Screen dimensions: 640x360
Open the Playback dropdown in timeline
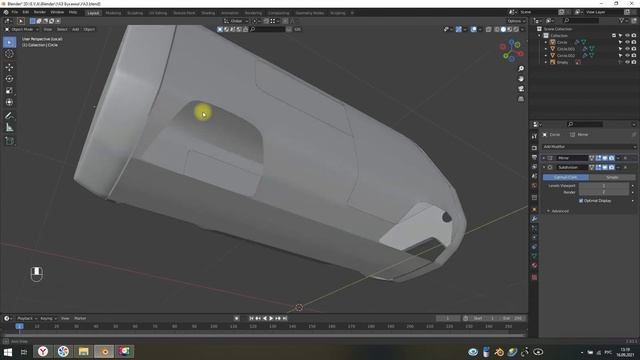[x=27, y=318]
